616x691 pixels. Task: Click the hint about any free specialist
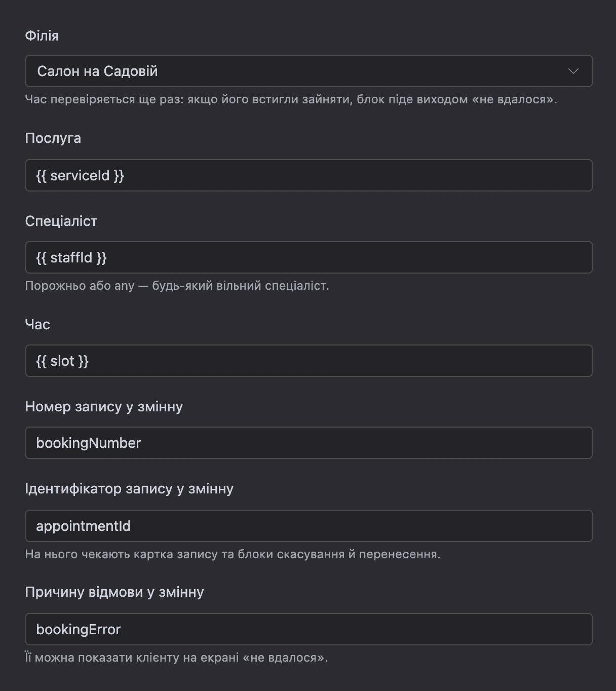point(177,286)
